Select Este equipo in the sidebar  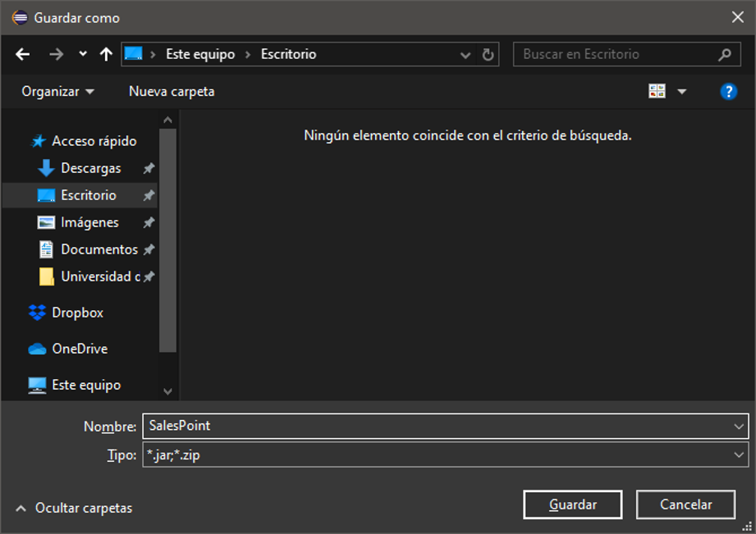click(86, 385)
